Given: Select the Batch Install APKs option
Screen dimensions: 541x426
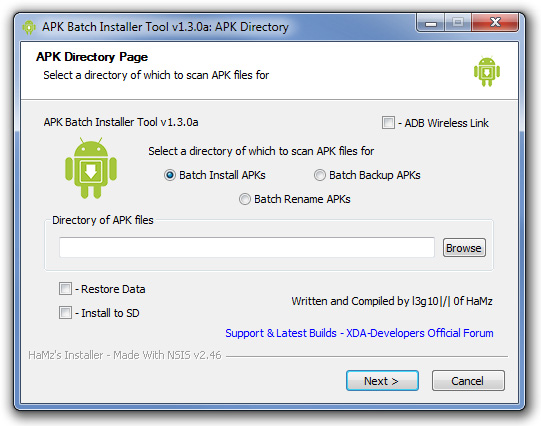Looking at the screenshot, I should pos(169,175).
